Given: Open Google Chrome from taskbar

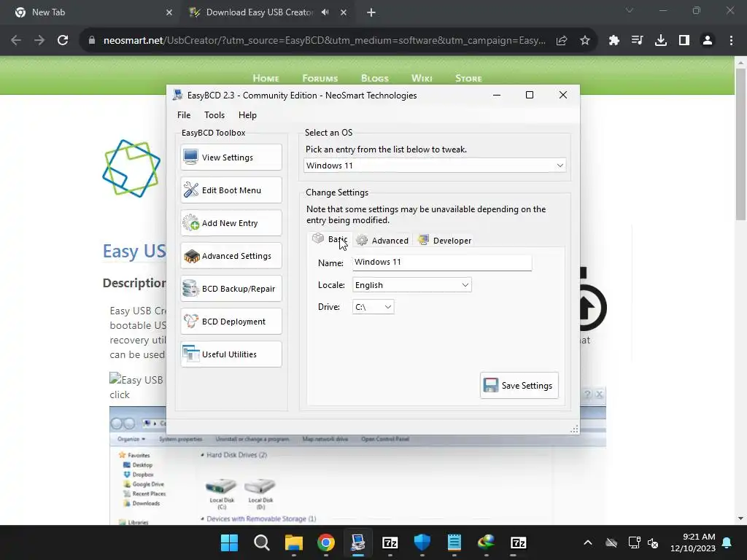Looking at the screenshot, I should pos(326,542).
